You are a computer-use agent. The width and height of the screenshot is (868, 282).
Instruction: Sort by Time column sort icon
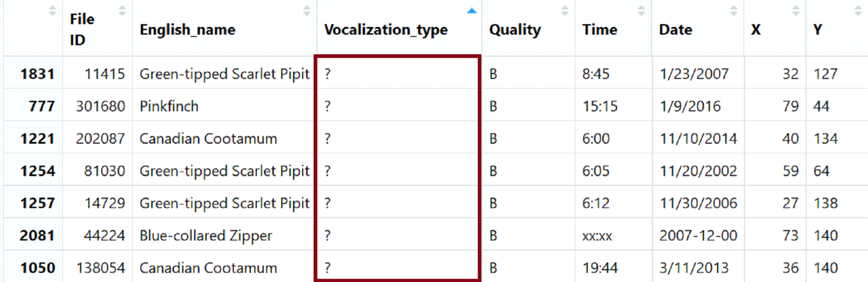641,11
